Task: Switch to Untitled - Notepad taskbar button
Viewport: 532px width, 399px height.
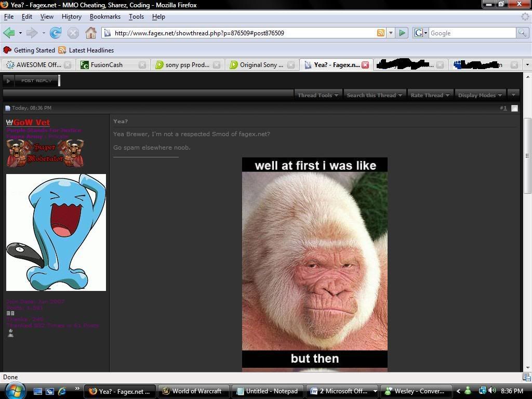Action: (268, 391)
